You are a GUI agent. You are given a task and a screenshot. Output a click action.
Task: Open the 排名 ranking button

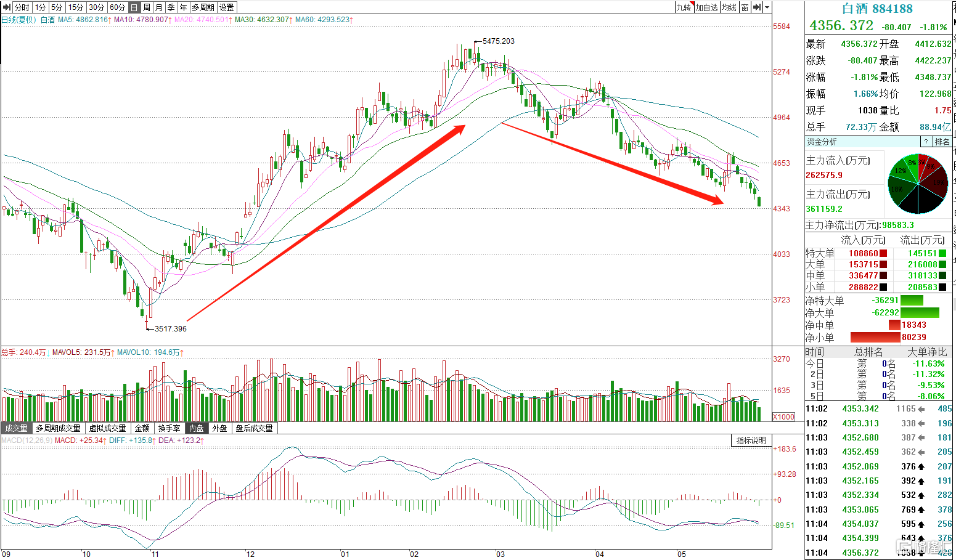point(942,142)
